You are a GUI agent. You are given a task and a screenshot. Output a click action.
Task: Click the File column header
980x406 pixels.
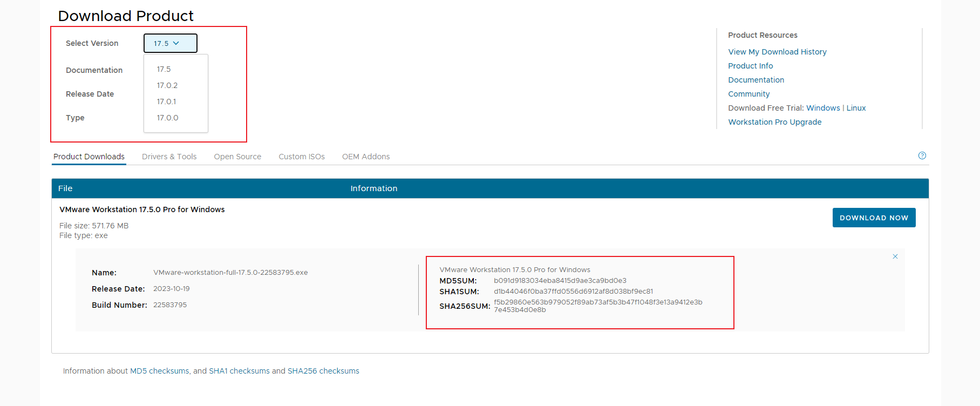[65, 188]
